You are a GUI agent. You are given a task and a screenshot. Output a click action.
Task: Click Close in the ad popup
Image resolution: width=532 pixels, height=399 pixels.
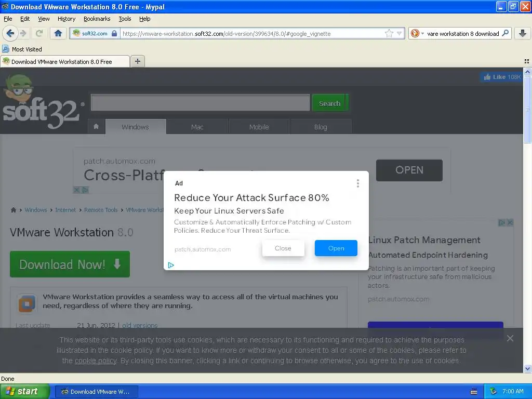click(283, 248)
